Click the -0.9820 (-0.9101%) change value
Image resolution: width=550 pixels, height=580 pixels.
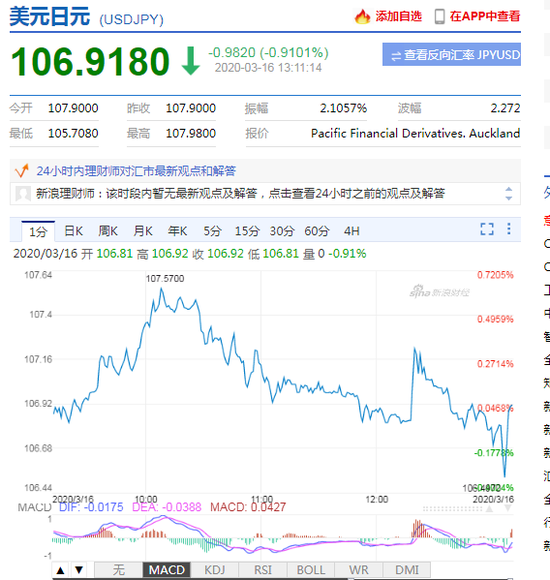(x=268, y=53)
